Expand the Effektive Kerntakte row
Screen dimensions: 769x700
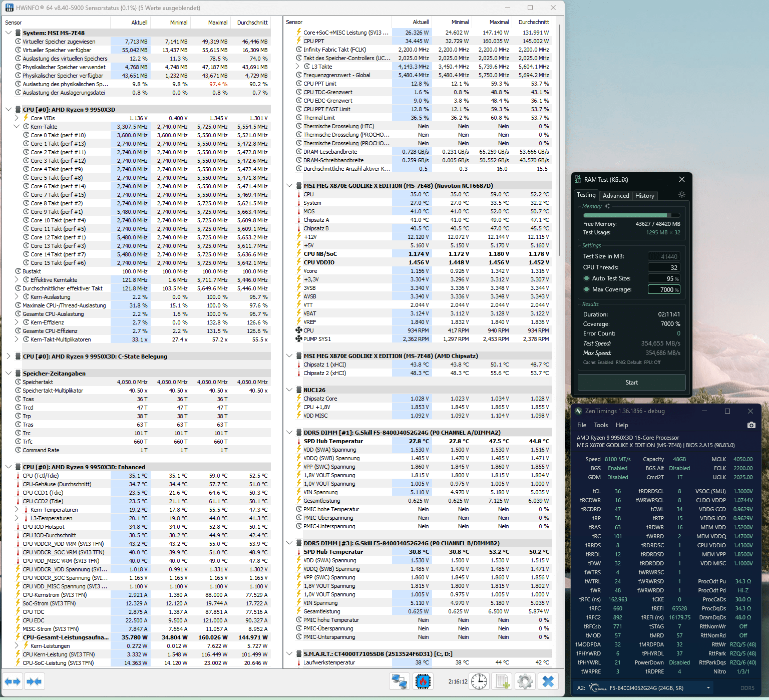[17, 280]
